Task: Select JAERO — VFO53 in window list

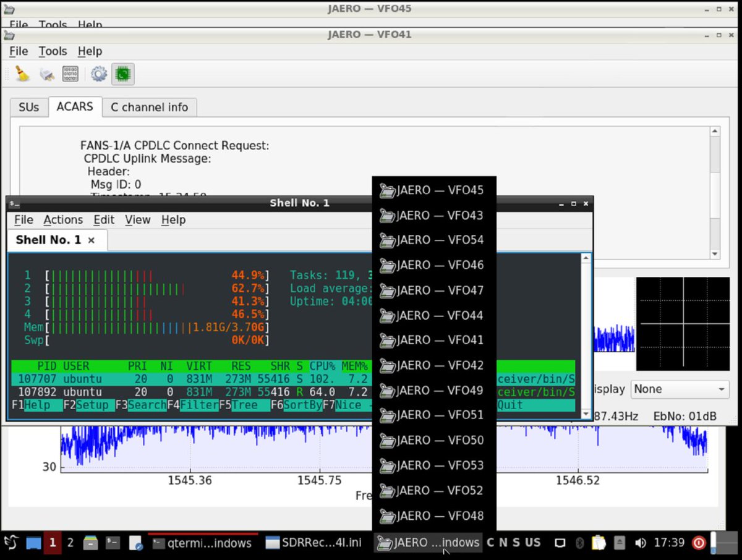Action: tap(434, 465)
